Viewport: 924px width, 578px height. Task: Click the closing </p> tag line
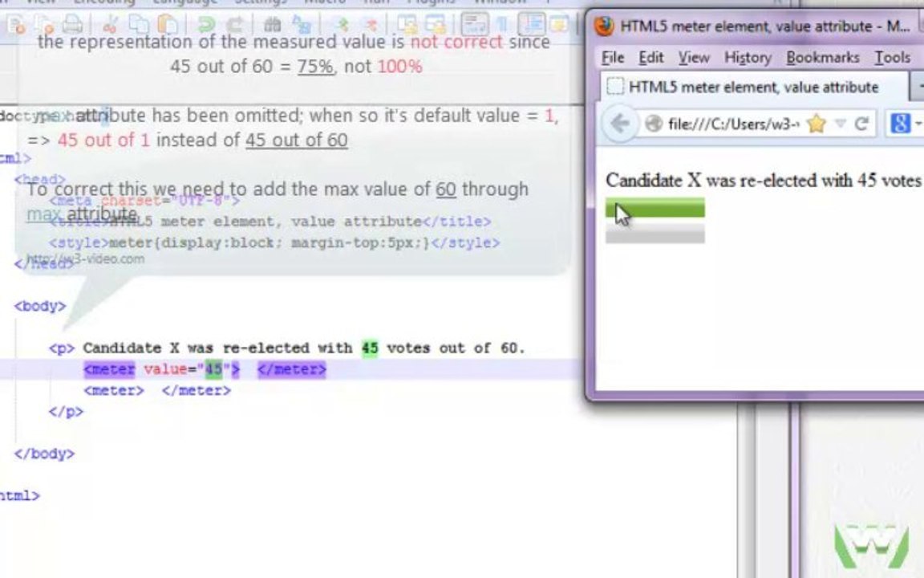coord(66,412)
